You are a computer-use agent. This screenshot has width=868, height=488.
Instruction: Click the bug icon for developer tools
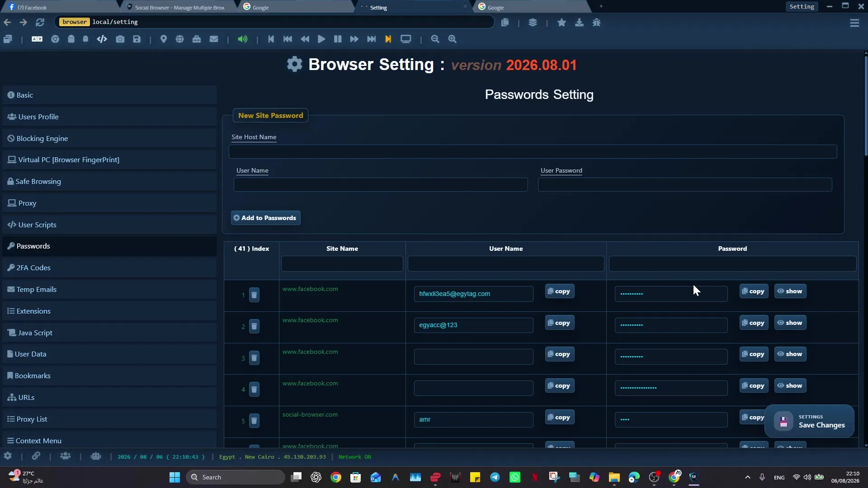coord(596,22)
